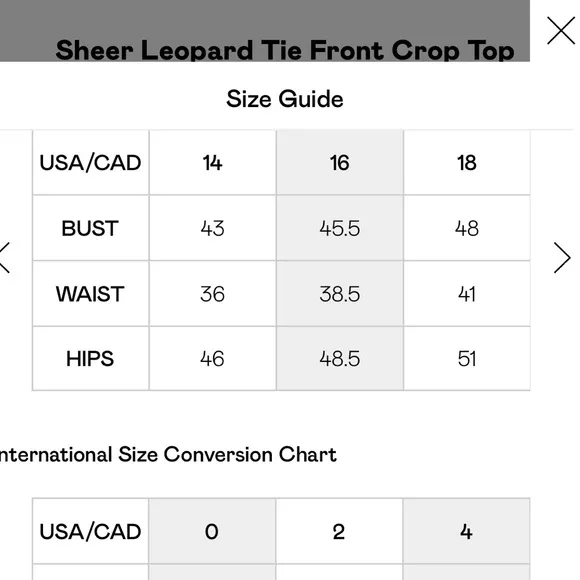
Task: Click the WAIST row label
Action: tap(90, 294)
